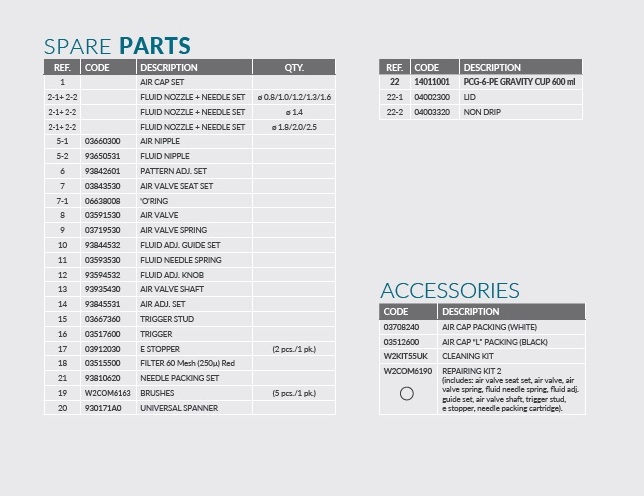This screenshot has height=496, width=644.
Task: Click the FILTER 60 Mesh Red entry
Action: tap(188, 363)
